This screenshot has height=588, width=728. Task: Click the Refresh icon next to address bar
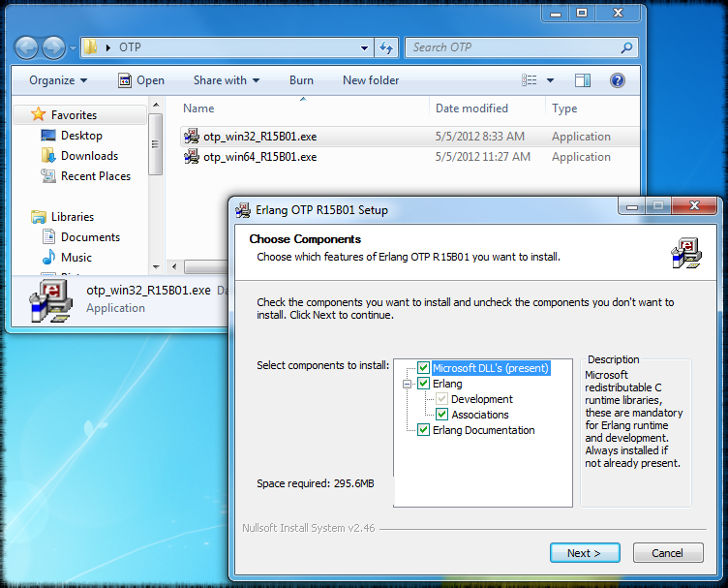[x=386, y=47]
